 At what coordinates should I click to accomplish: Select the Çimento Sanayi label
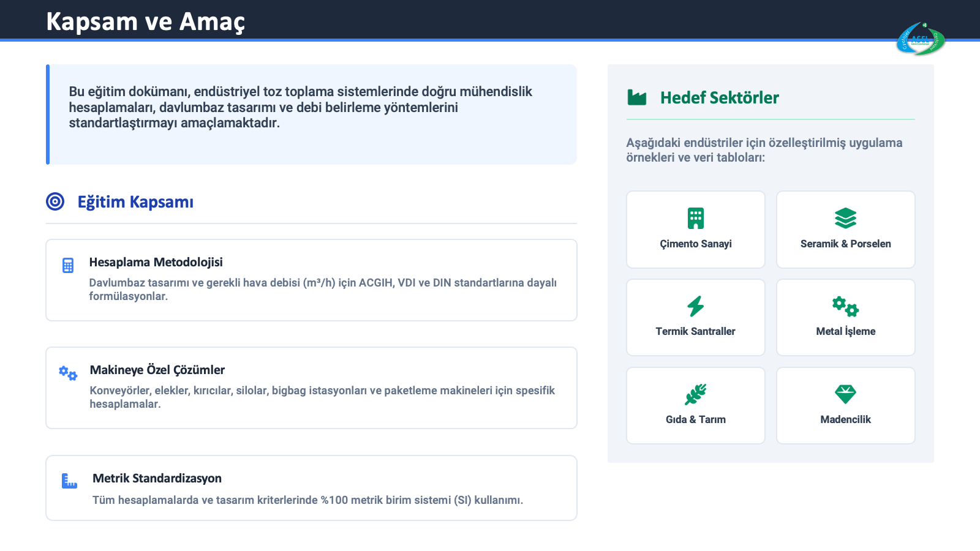(695, 244)
